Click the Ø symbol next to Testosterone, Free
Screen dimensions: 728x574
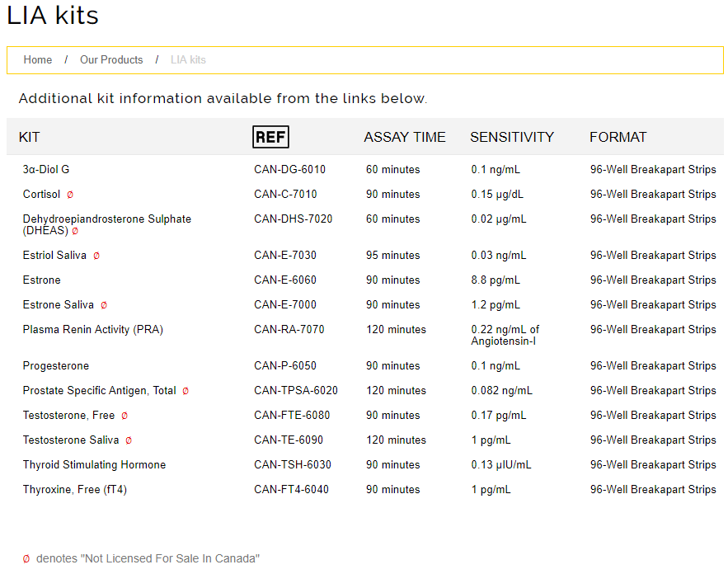(x=124, y=416)
